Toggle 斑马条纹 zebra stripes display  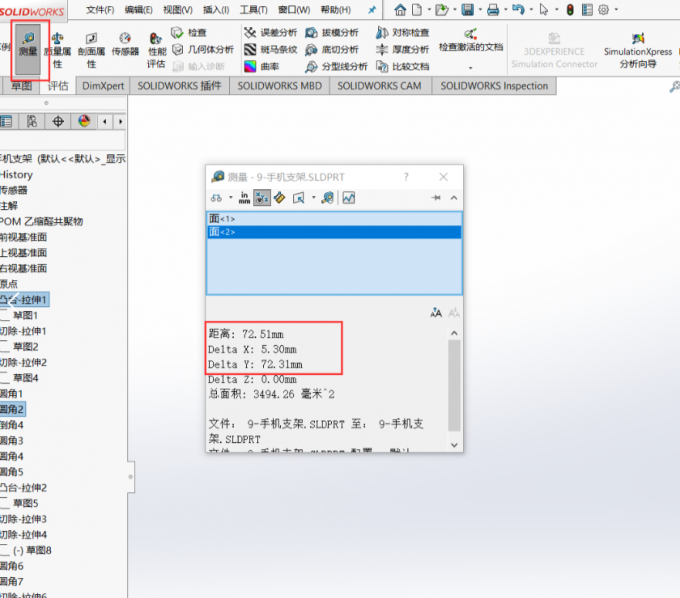pyautogui.click(x=271, y=49)
